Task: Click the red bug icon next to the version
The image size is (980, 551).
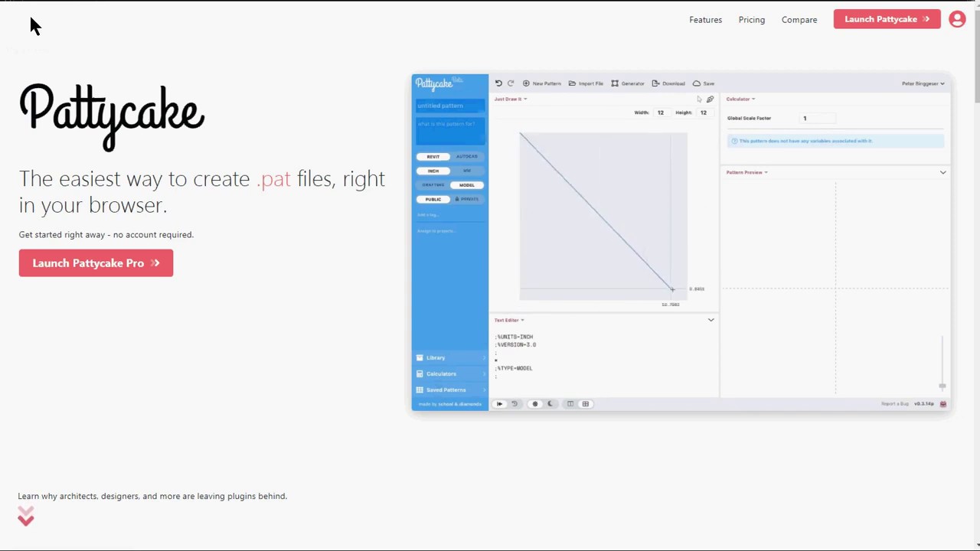Action: pyautogui.click(x=943, y=404)
